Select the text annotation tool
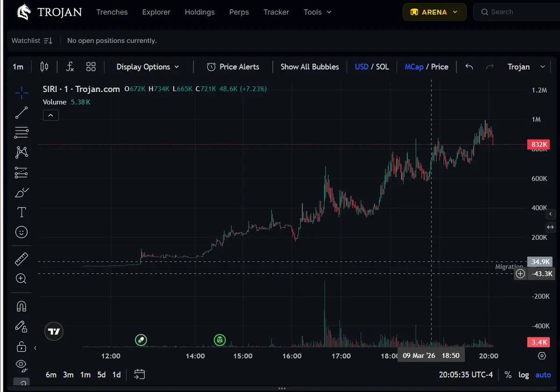The width and height of the screenshot is (560, 392). pyautogui.click(x=21, y=212)
